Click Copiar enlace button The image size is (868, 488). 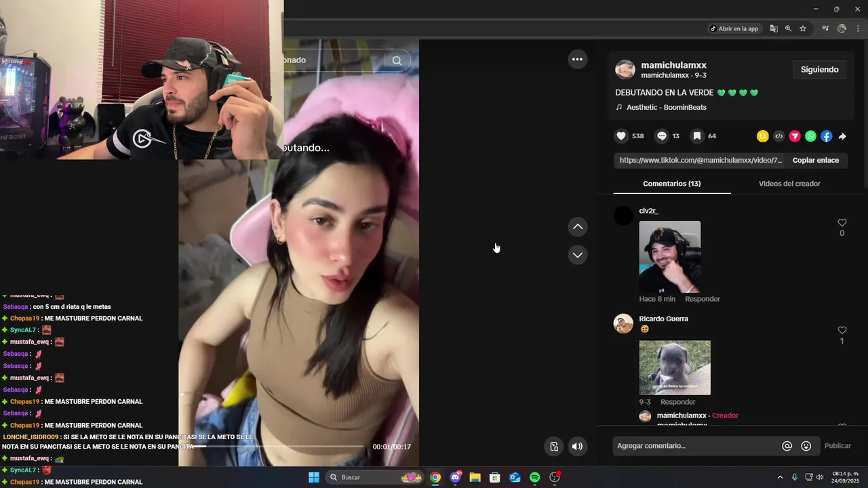816,161
